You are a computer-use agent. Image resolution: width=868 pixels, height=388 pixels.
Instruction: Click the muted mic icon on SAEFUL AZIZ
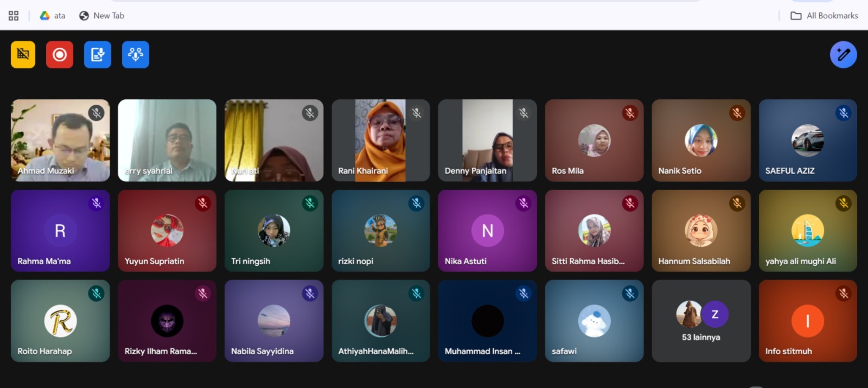(x=844, y=113)
